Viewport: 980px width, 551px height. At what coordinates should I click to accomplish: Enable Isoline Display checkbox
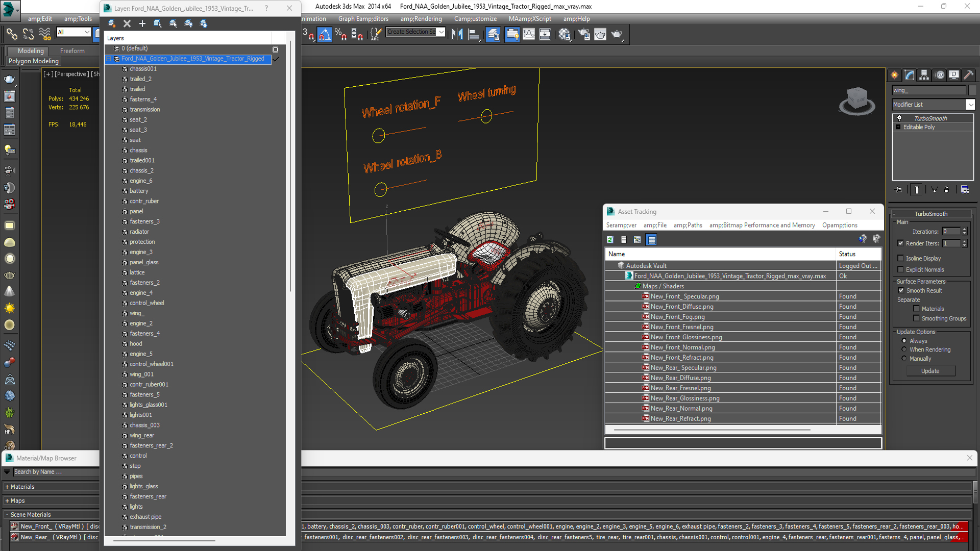[x=900, y=258]
